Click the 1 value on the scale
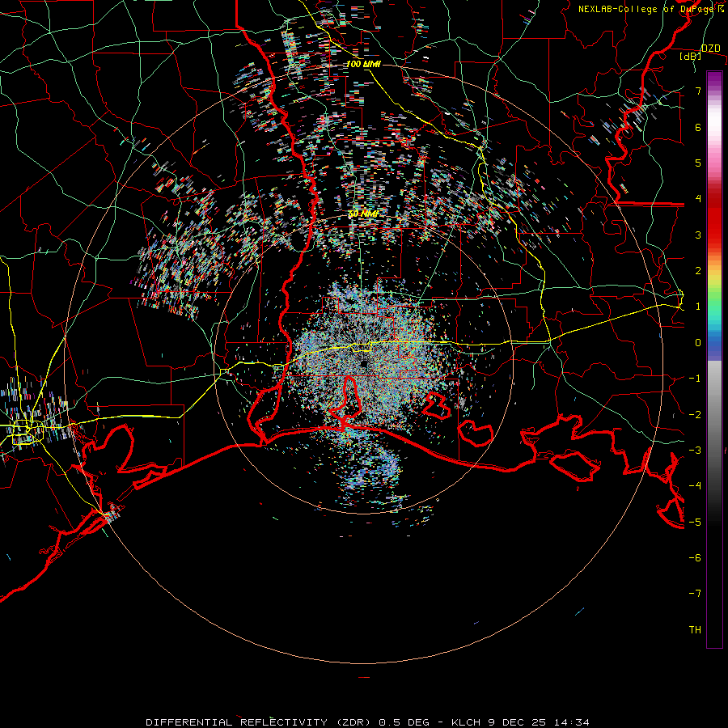This screenshot has width=728, height=728. point(698,307)
